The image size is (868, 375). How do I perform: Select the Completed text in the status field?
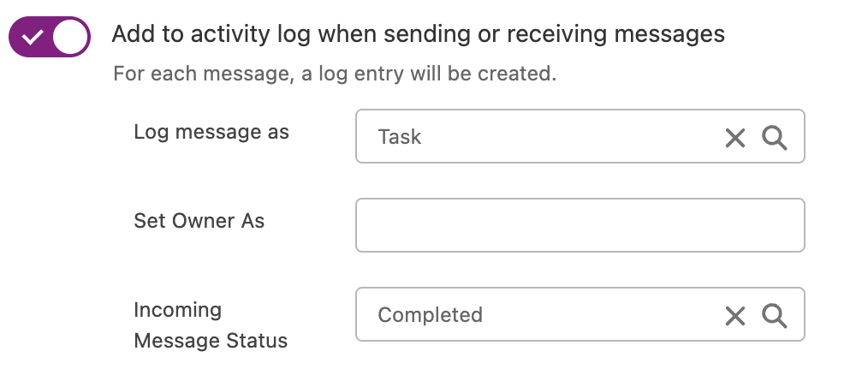(430, 314)
